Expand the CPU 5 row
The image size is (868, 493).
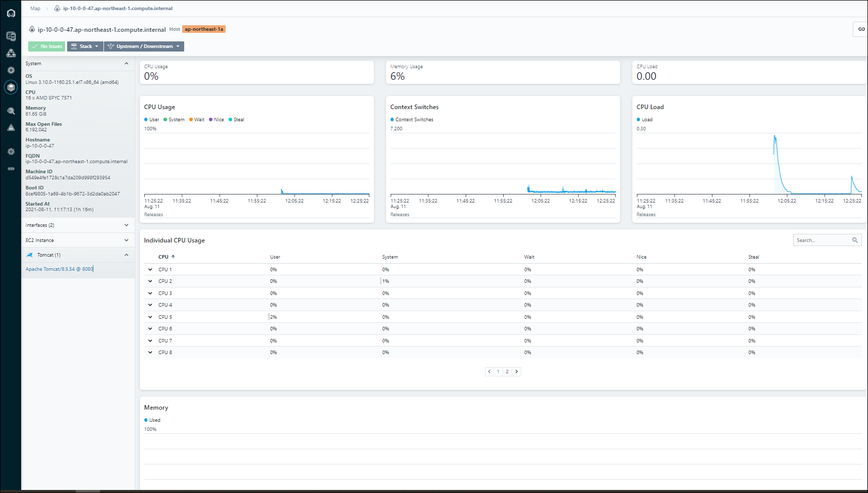[x=150, y=317]
